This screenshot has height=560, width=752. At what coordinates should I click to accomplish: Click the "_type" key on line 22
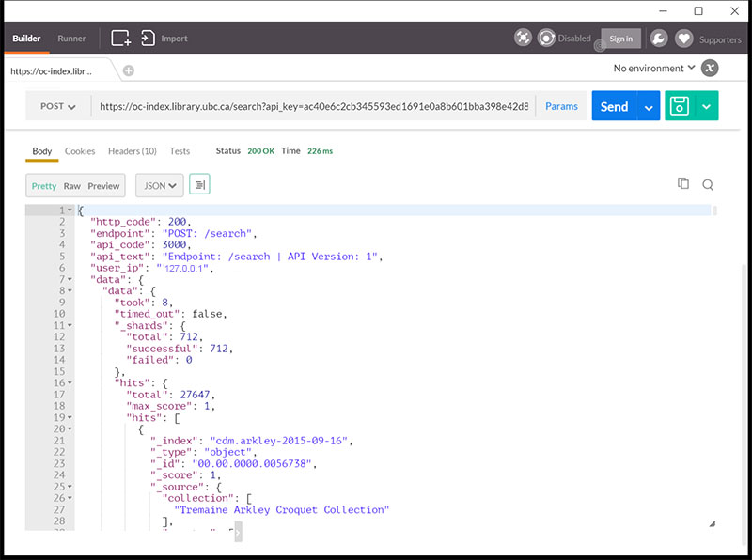pos(171,452)
